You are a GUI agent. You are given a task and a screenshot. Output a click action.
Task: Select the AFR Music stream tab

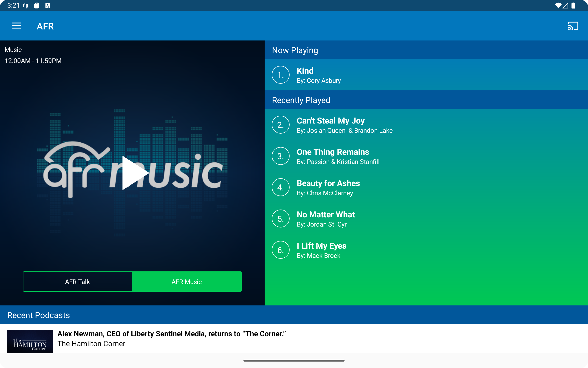187,282
